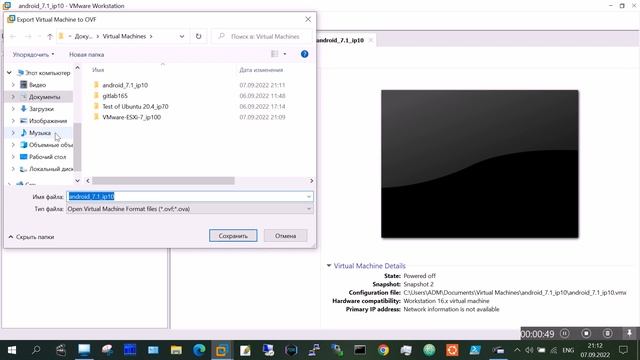This screenshot has height=360, width=640.
Task: Stop the screen recording
Action: tap(586, 333)
